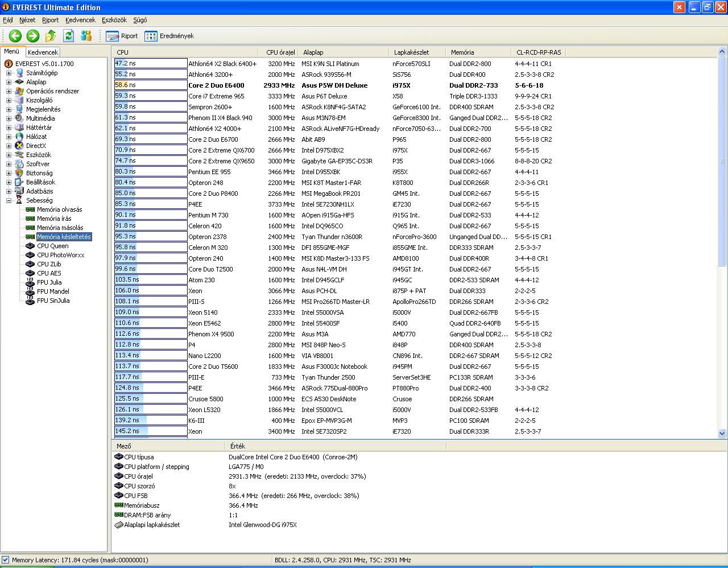This screenshot has height=568, width=728.
Task: Expand the Adatbázis tree node
Action: 9,191
